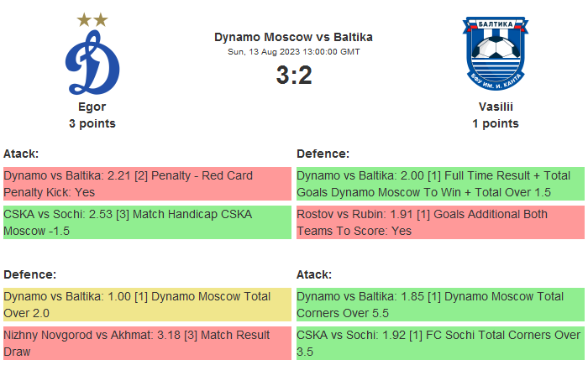This screenshot has width=588, height=386.
Task: Select the Rostov vs Rubin Both Teams bet
Action: coord(440,222)
